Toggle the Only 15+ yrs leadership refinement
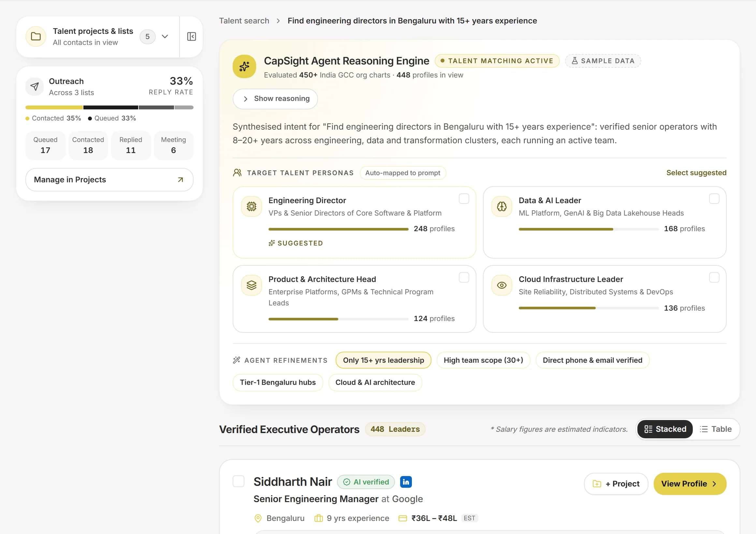The height and width of the screenshot is (534, 756). click(383, 360)
